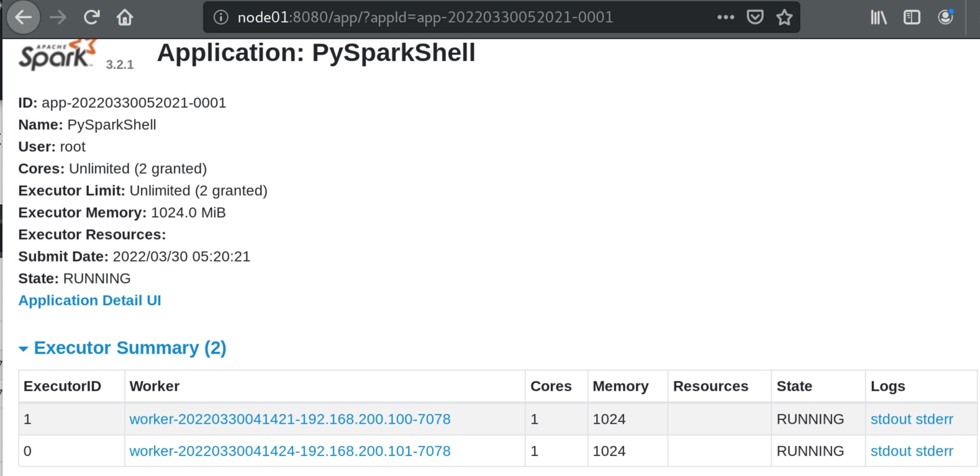This screenshot has height=476, width=980.
Task: Open the page actions three-dot menu
Action: click(725, 17)
